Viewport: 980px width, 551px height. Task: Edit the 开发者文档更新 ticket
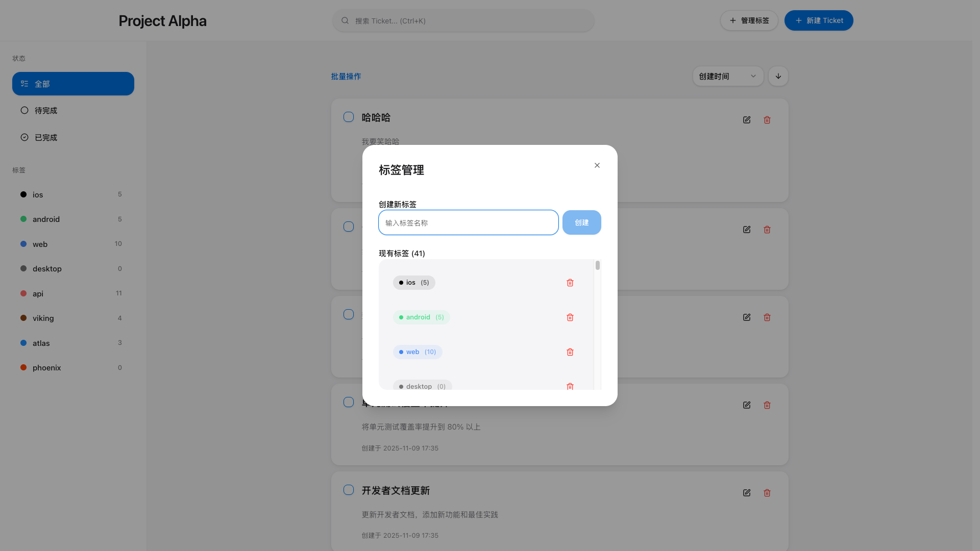tap(747, 493)
